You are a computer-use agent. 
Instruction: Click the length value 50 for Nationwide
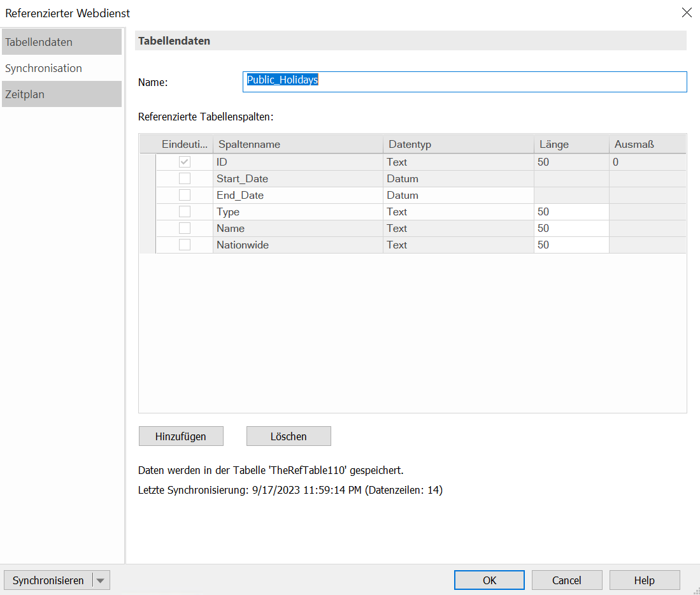(571, 245)
